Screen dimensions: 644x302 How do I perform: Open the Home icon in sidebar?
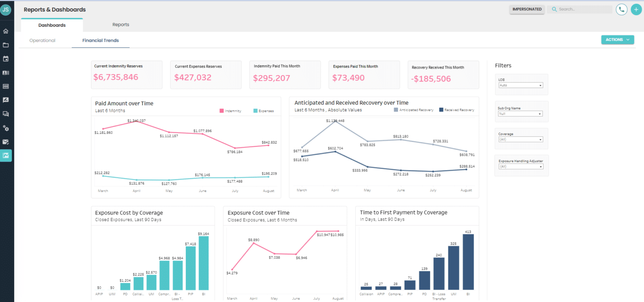pos(6,31)
